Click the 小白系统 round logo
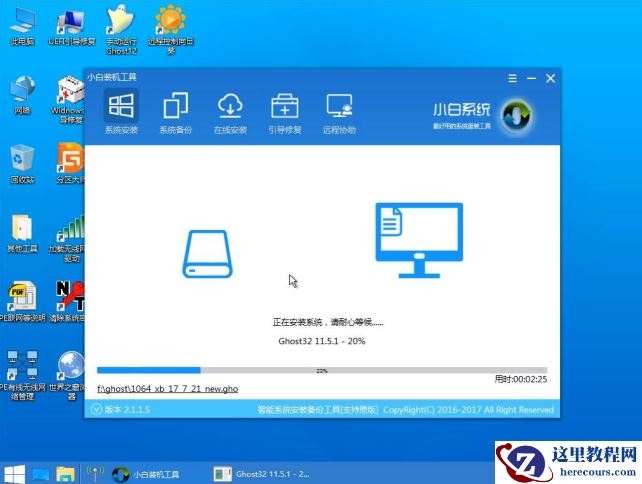Viewport: 642px width, 484px height. pyautogui.click(x=516, y=116)
